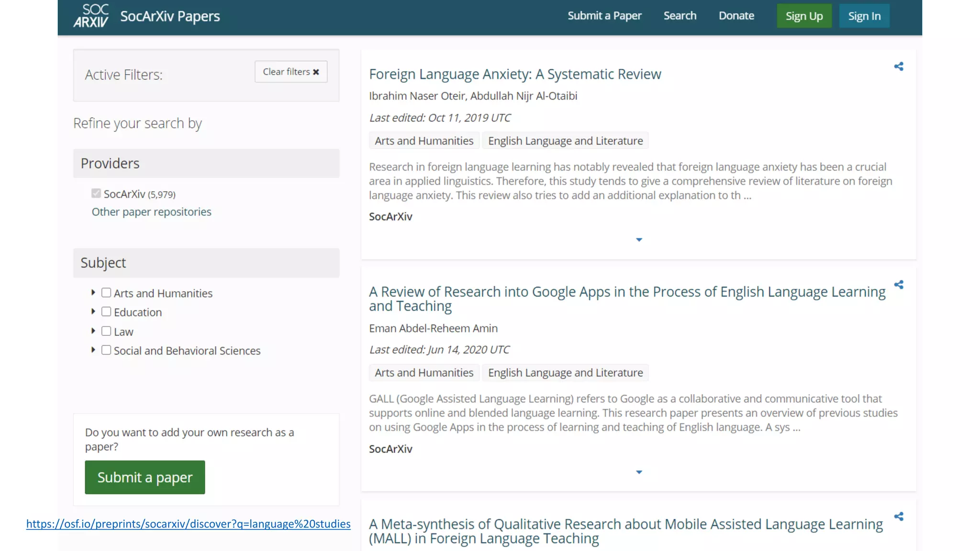Click English Language and Literature tag on Google Apps paper
The height and width of the screenshot is (551, 980).
point(566,373)
